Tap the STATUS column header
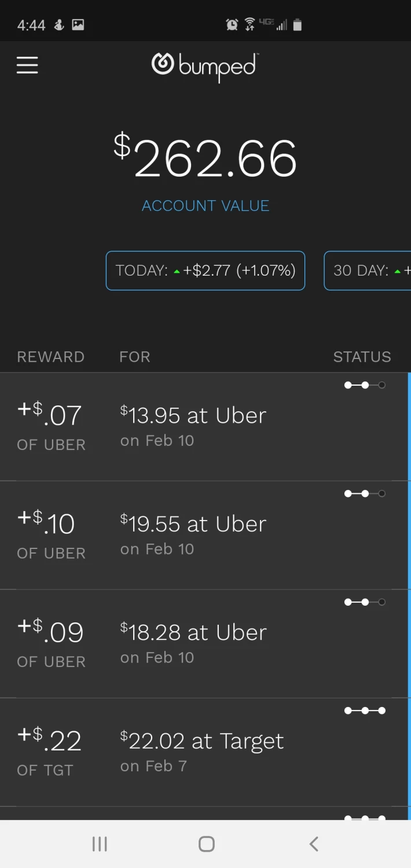The height and width of the screenshot is (868, 411). pyautogui.click(x=362, y=357)
